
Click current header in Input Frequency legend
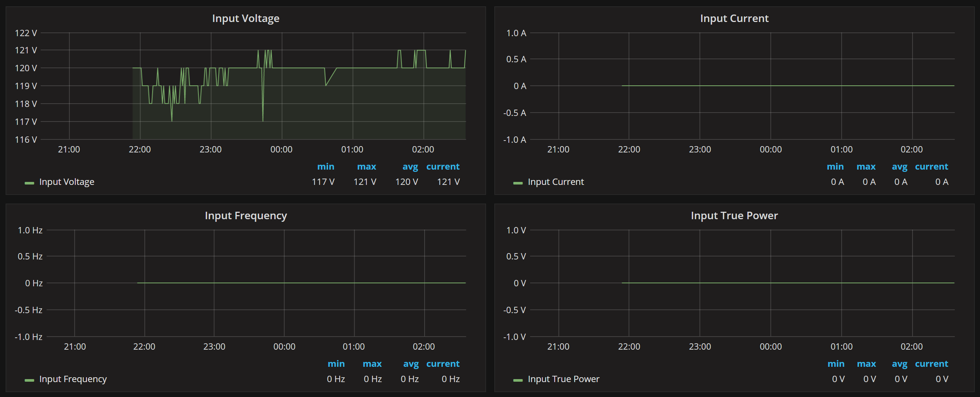(443, 364)
